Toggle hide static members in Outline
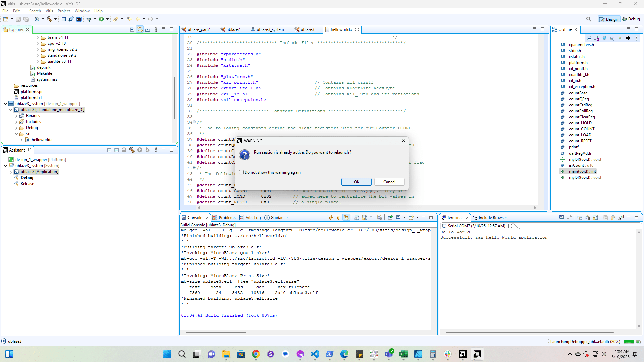Viewport: 644px width, 362px height. point(612,38)
